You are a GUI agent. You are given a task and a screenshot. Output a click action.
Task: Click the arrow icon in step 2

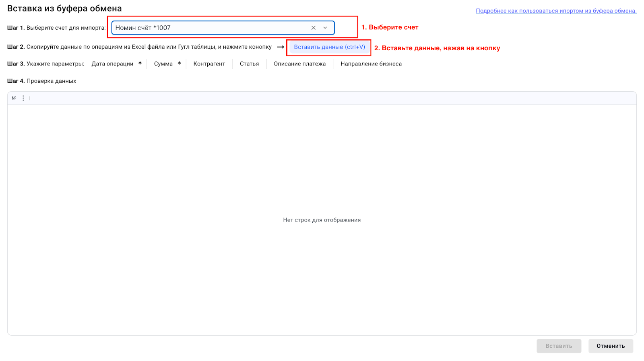[281, 47]
